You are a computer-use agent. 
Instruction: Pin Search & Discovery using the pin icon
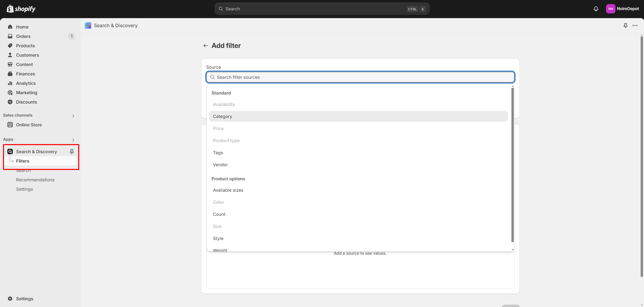(71, 151)
